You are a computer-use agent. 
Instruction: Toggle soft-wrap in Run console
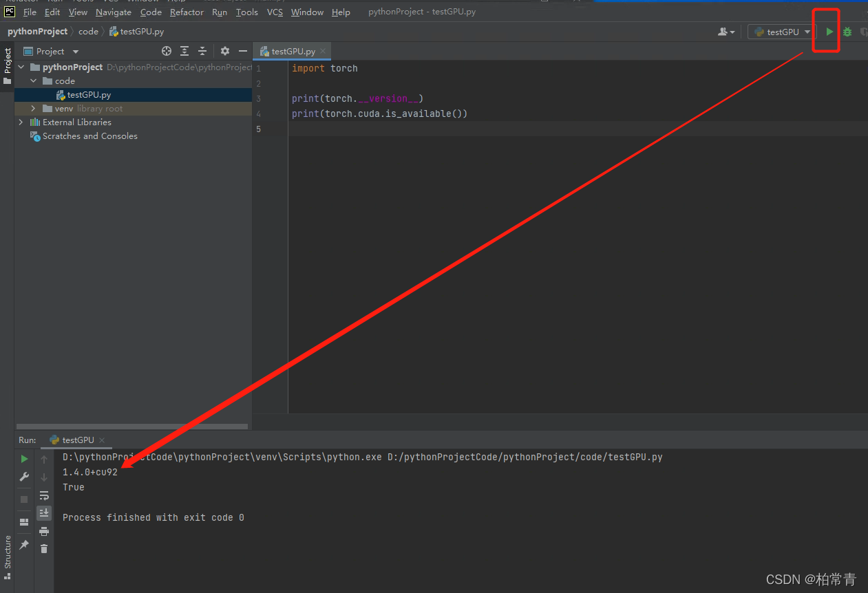(x=44, y=495)
